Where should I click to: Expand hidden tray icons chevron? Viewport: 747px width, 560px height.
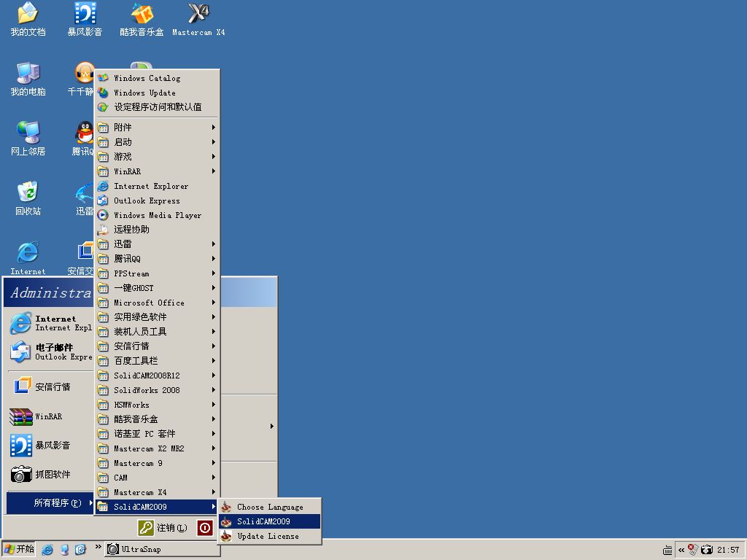681,550
